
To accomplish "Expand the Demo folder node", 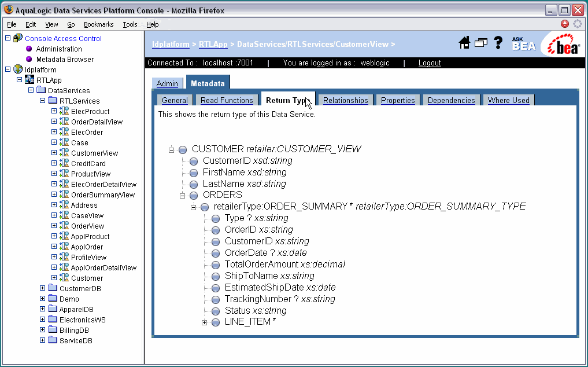I will click(42, 298).
